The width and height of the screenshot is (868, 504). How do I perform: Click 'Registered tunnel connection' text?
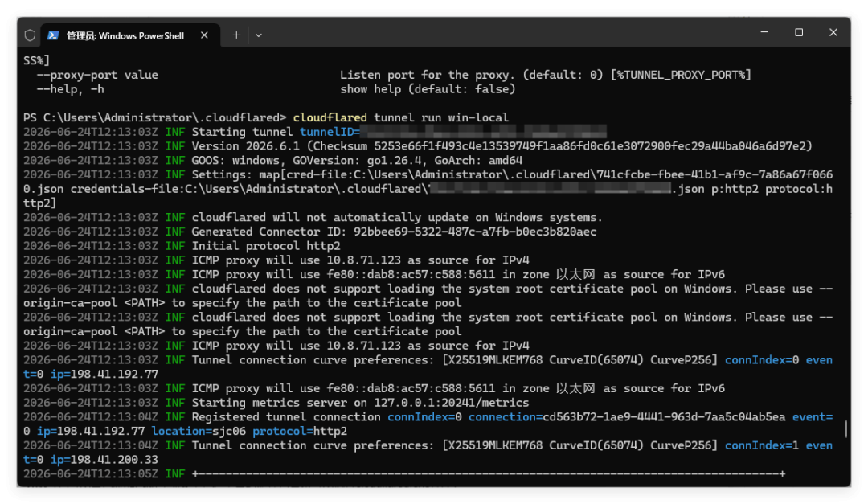coord(285,417)
